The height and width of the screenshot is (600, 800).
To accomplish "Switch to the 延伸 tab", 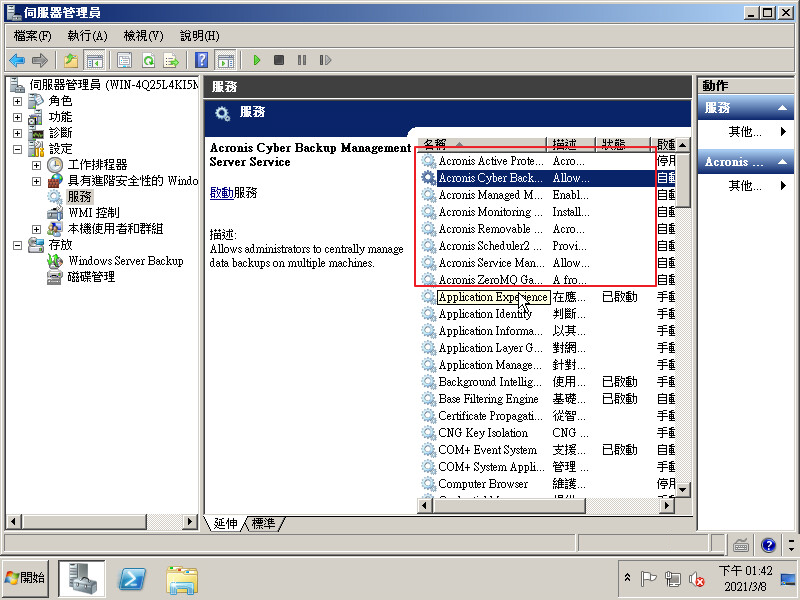I will (224, 523).
